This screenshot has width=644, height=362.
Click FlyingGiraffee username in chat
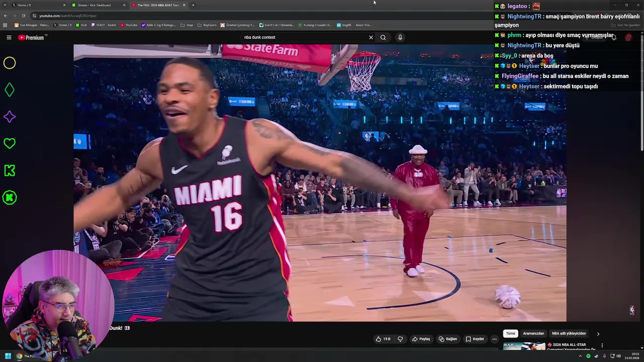[520, 76]
